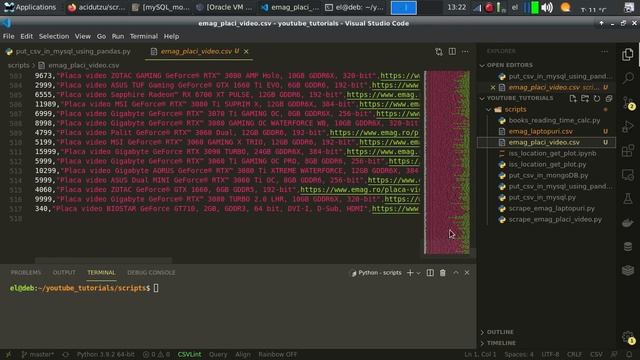Screen dimensions: 640x360
Task: Click the master* branch in status bar
Action: coord(38,354)
